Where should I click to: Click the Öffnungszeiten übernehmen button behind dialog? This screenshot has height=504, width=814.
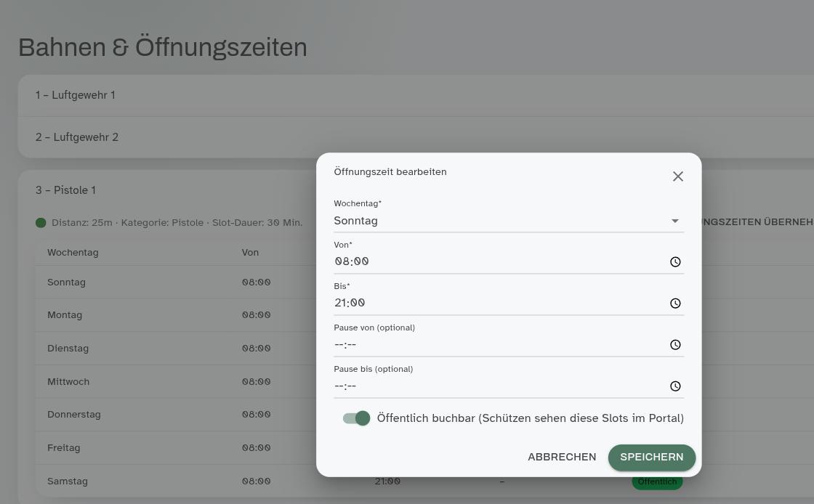click(x=757, y=222)
